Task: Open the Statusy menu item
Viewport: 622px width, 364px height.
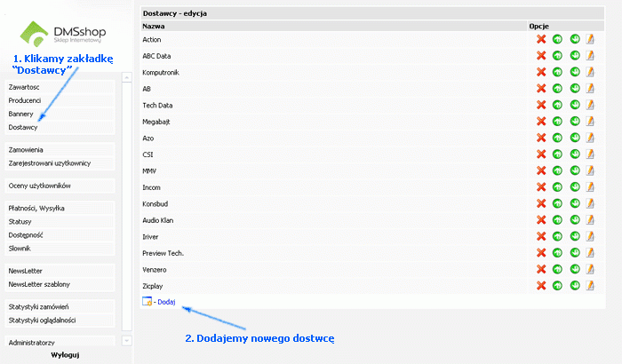Action: pyautogui.click(x=60, y=222)
